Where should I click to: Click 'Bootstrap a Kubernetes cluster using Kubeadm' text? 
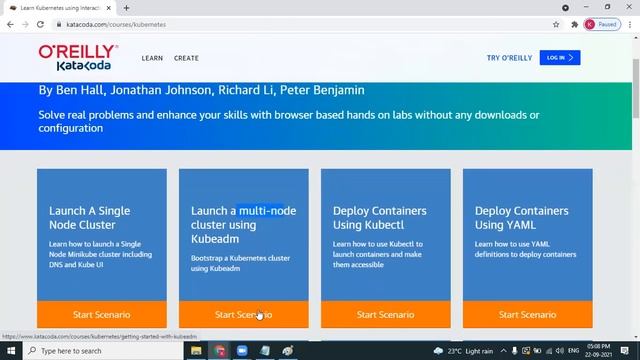pyautogui.click(x=240, y=263)
